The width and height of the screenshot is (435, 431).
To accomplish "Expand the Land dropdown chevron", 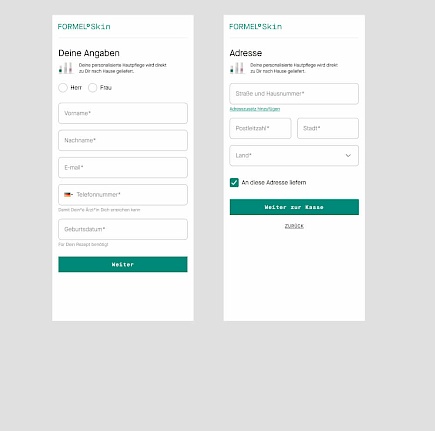I will click(348, 156).
